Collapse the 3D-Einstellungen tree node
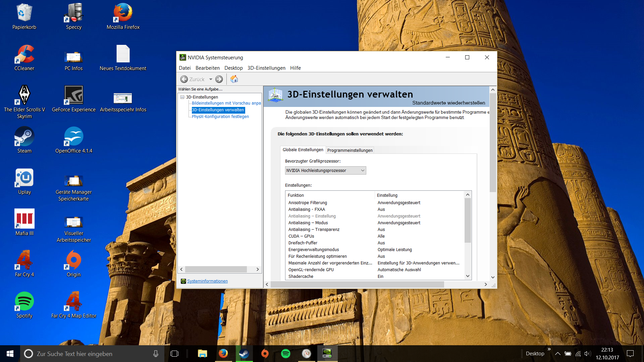The height and width of the screenshot is (362, 644). click(x=182, y=97)
